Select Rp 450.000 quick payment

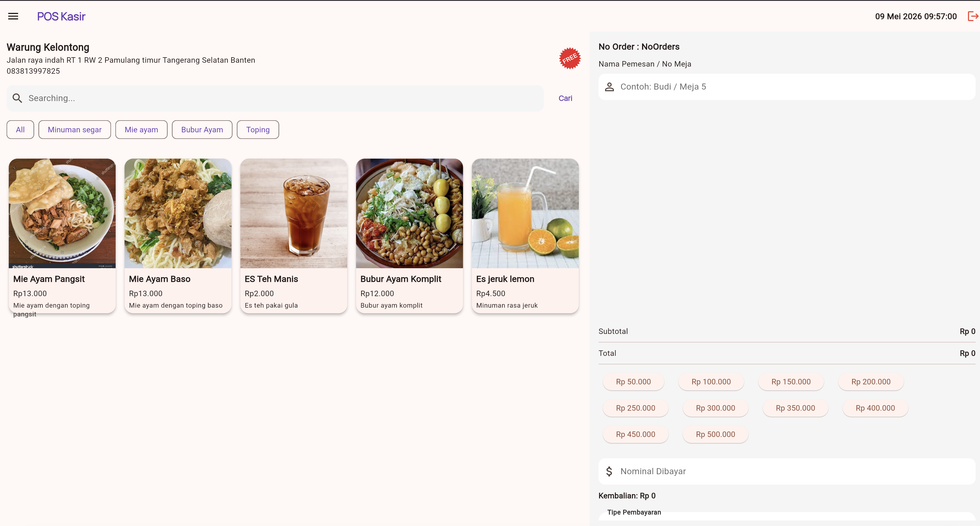(635, 434)
